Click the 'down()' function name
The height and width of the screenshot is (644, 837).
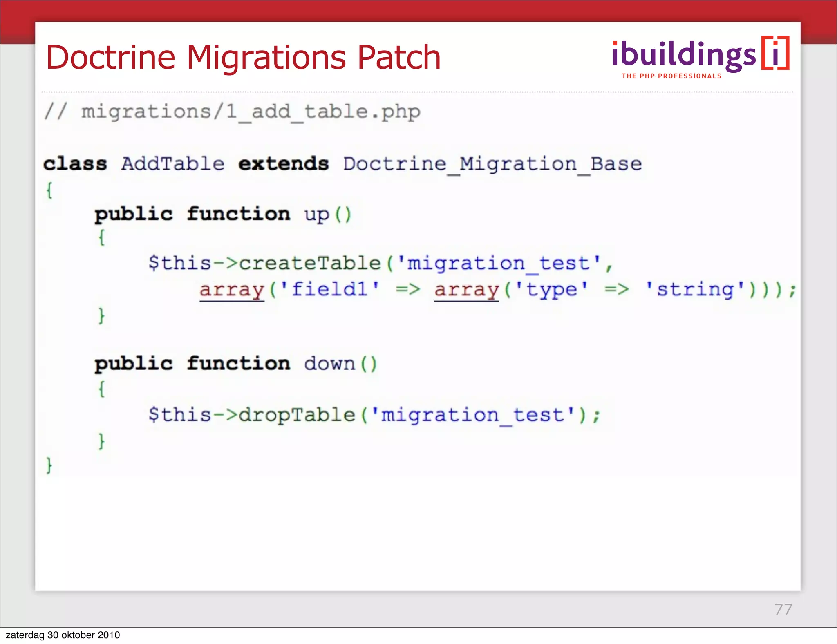click(x=340, y=364)
